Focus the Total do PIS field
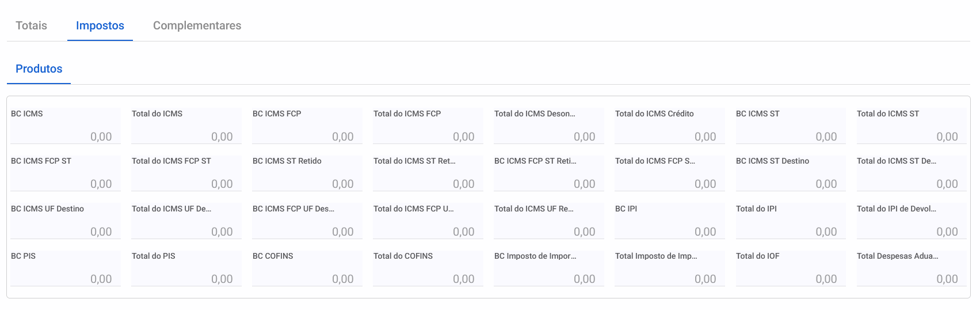980x310 pixels. click(186, 268)
